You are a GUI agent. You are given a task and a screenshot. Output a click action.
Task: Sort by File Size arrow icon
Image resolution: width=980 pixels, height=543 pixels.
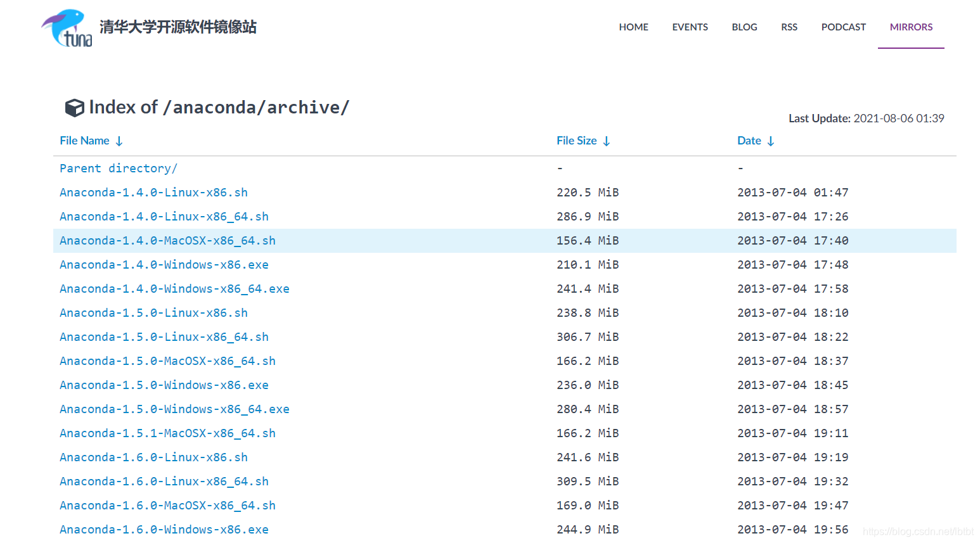(x=607, y=141)
